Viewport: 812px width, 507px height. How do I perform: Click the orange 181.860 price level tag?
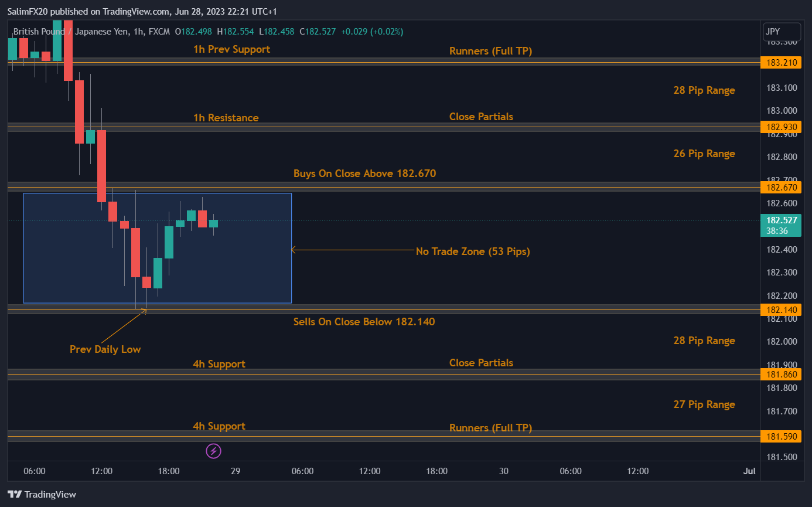pos(781,374)
